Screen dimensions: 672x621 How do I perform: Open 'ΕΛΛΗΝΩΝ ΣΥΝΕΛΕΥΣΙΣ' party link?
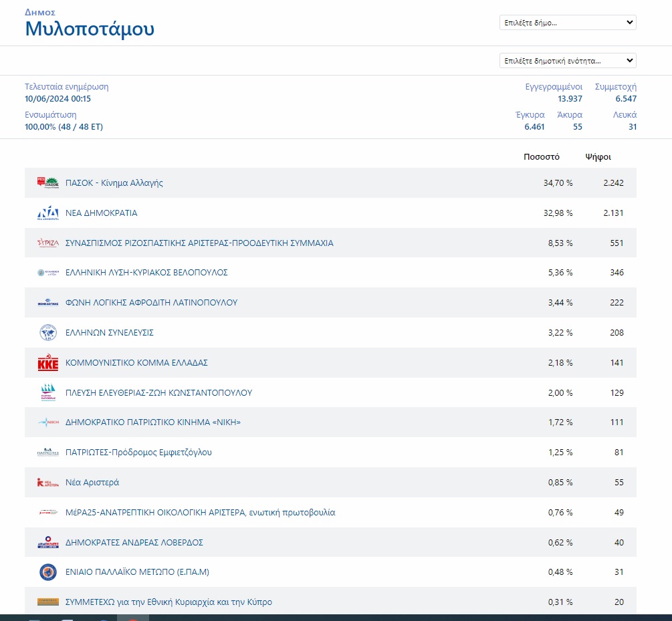point(109,333)
